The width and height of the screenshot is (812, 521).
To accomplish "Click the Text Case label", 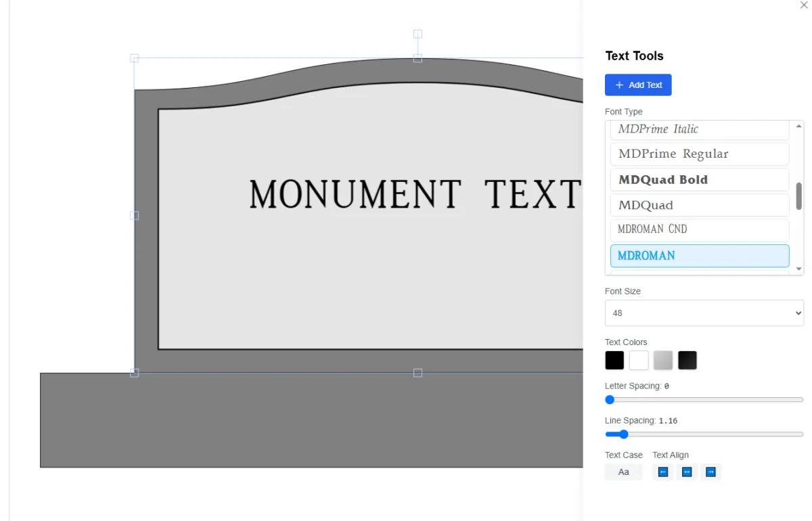I will [624, 455].
